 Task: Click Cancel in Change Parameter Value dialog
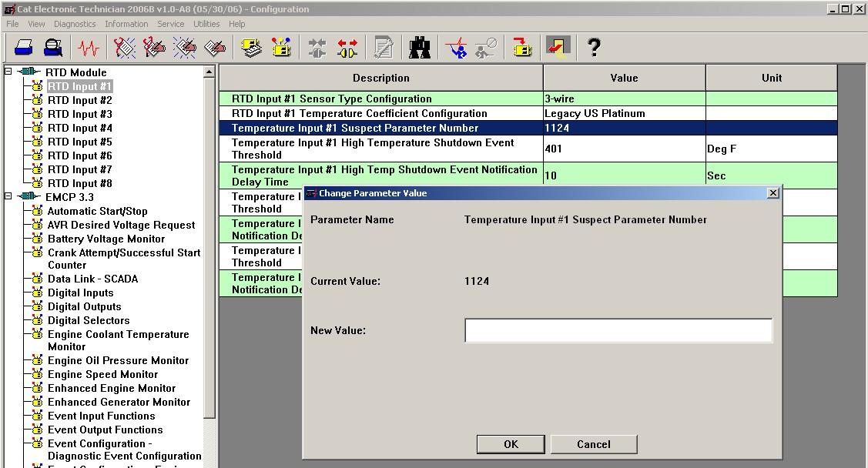click(593, 444)
